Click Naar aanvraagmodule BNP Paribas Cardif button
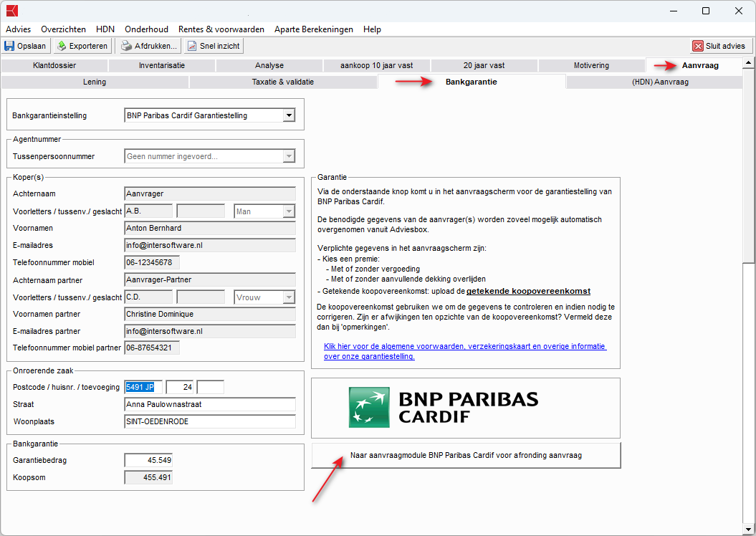This screenshot has height=536, width=756. click(466, 456)
